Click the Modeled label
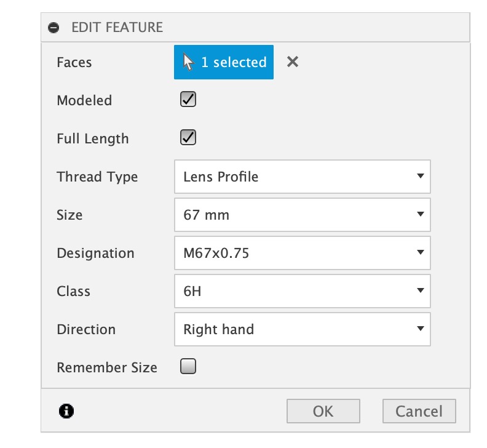 84,100
